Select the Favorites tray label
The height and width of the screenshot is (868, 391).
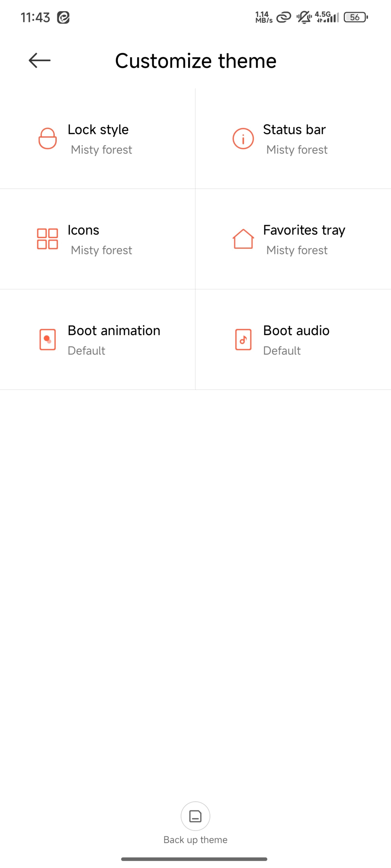coord(304,230)
